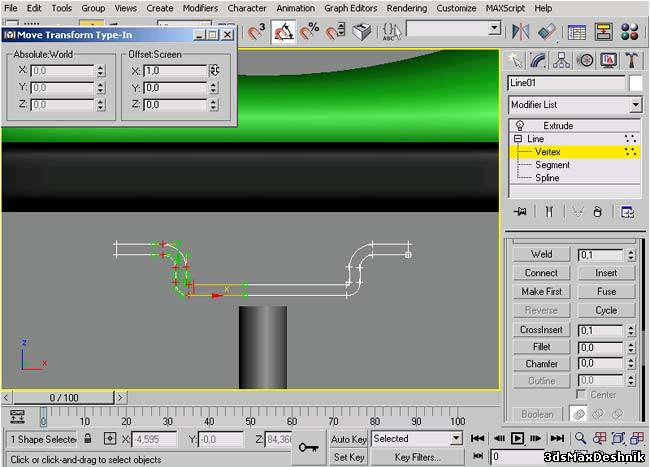Click the Zoom All viewport tool
The image size is (650, 467).
[599, 438]
